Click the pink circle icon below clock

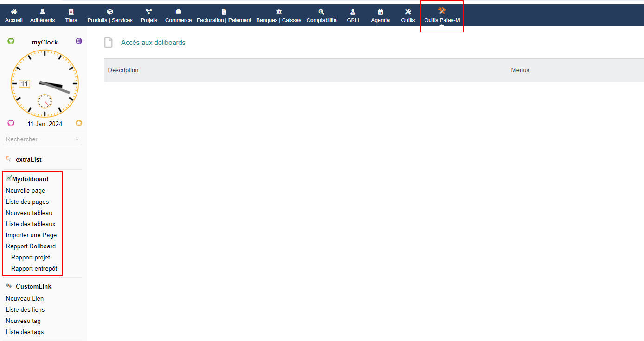(11, 123)
